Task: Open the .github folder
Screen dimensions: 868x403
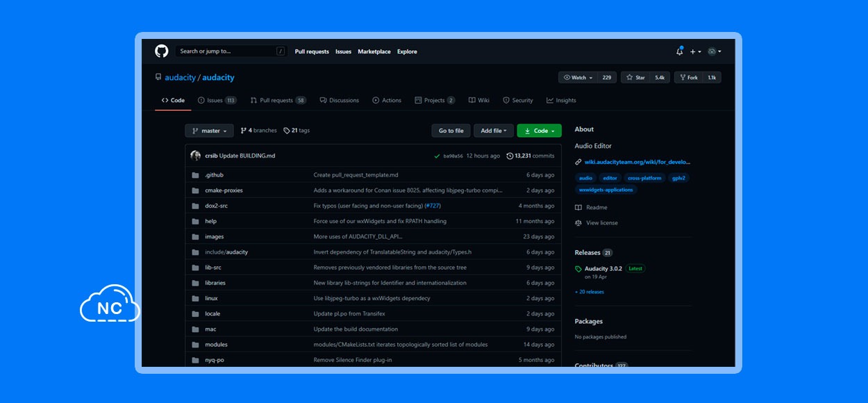Action: point(214,175)
